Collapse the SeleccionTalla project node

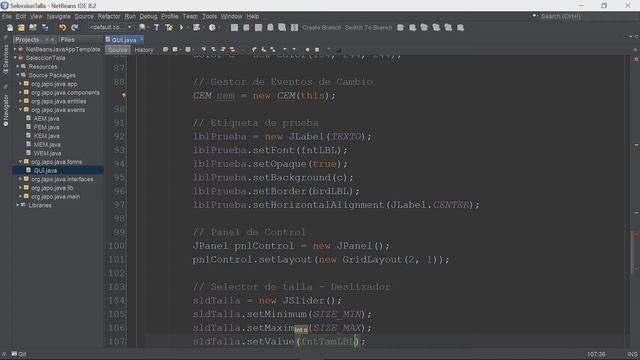(16, 58)
